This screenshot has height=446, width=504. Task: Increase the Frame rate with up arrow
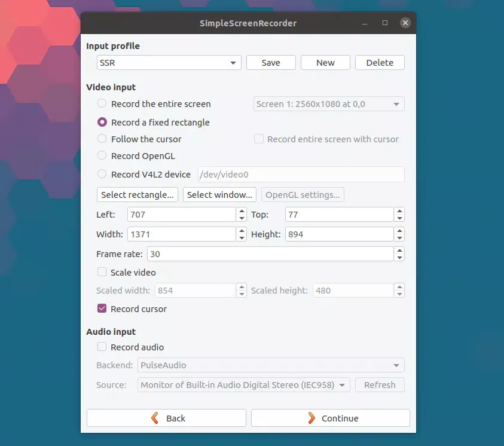pos(399,251)
